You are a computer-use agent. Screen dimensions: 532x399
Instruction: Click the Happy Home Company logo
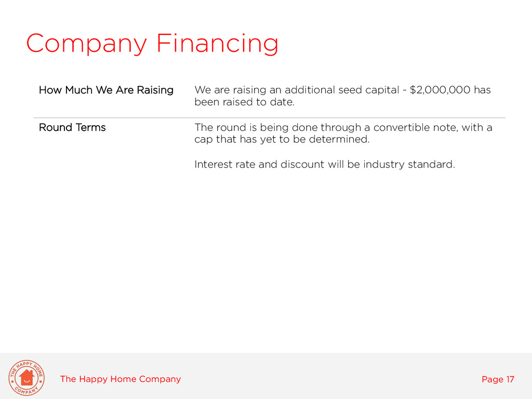26,378
